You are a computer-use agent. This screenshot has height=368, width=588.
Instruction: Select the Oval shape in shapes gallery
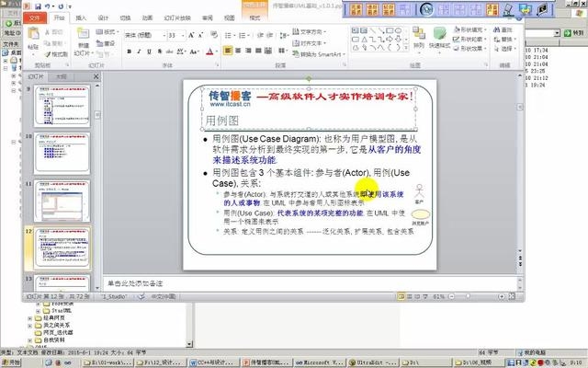(x=398, y=30)
